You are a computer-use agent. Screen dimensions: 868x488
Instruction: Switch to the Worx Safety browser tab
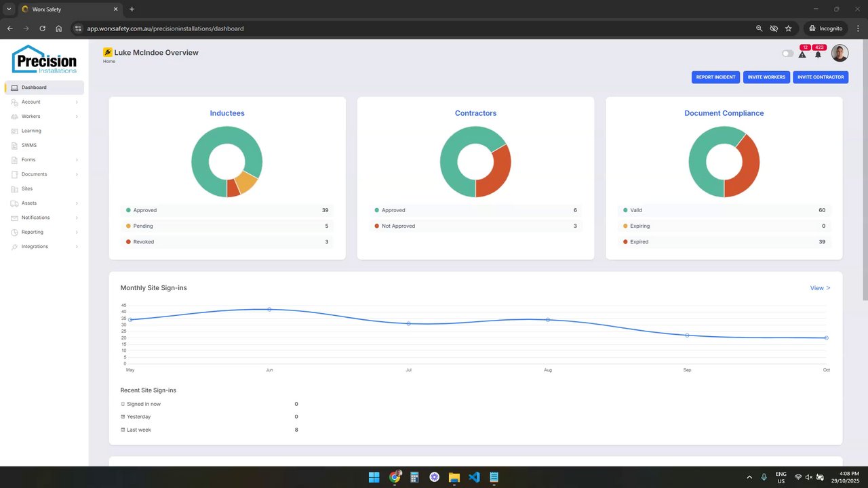(x=70, y=9)
